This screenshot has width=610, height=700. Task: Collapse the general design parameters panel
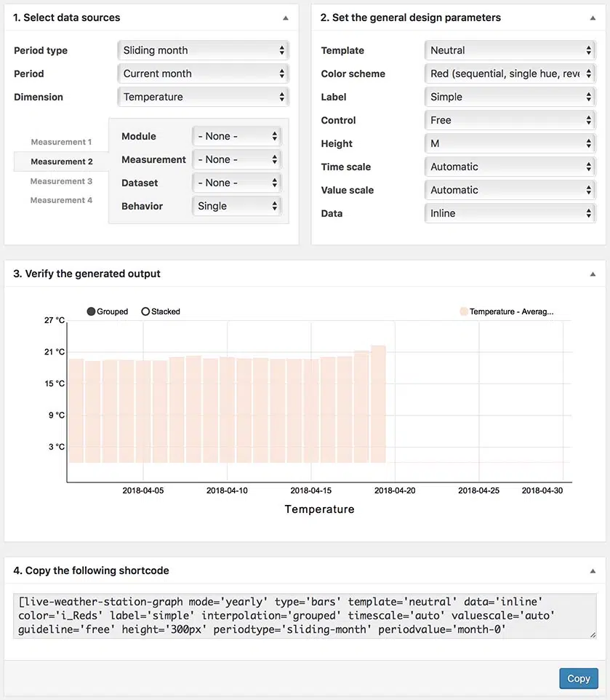click(593, 18)
